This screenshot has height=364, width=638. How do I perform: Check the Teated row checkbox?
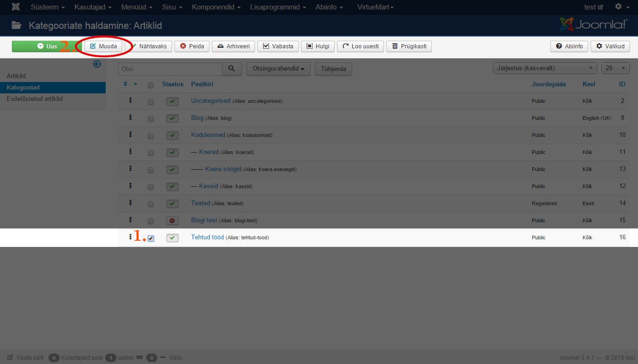[x=151, y=204]
